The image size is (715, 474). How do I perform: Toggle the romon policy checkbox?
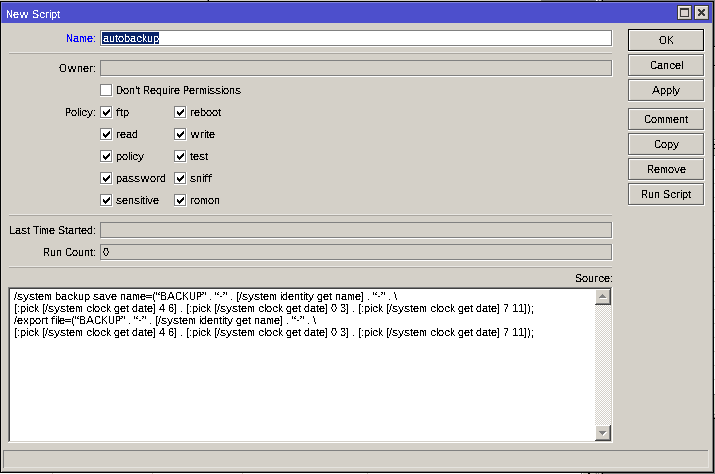click(x=181, y=200)
